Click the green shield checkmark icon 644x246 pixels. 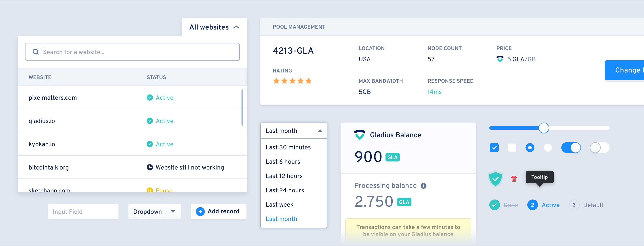pyautogui.click(x=495, y=178)
